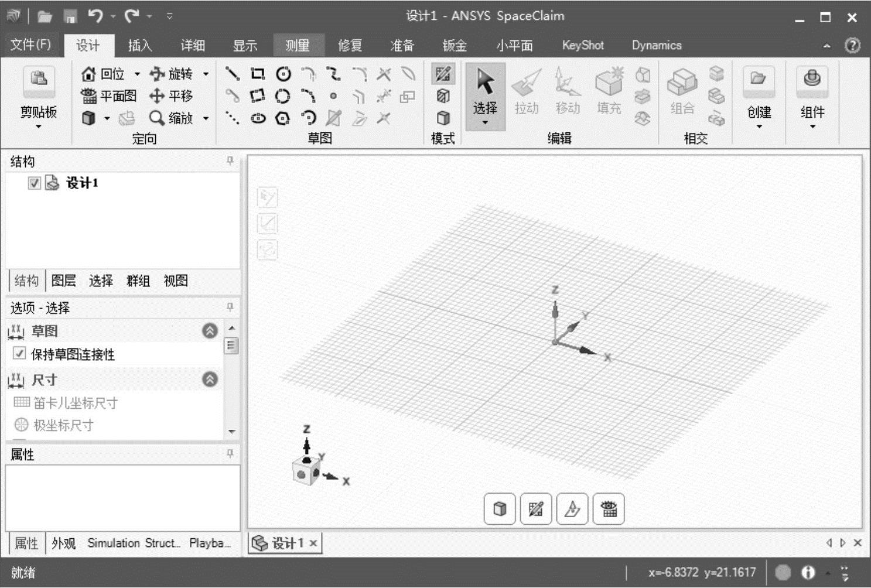Open the 视图 panel tab
This screenshot has height=588, width=871.
(x=176, y=281)
